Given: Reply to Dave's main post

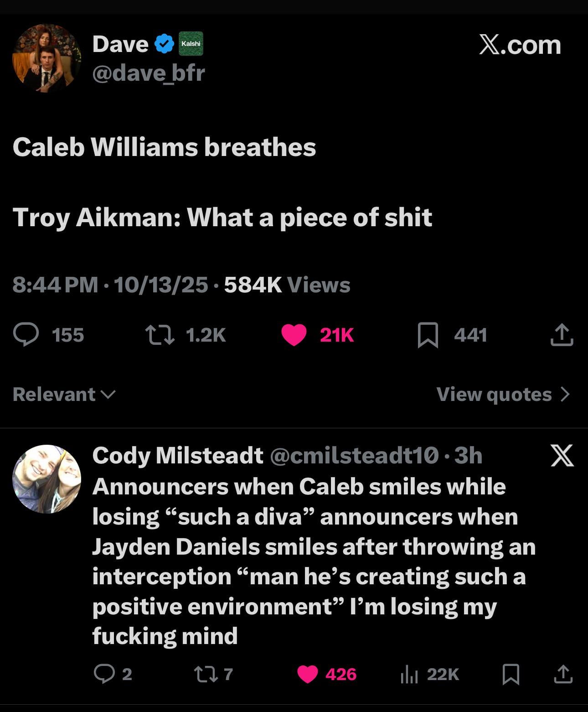Looking at the screenshot, I should (x=26, y=335).
